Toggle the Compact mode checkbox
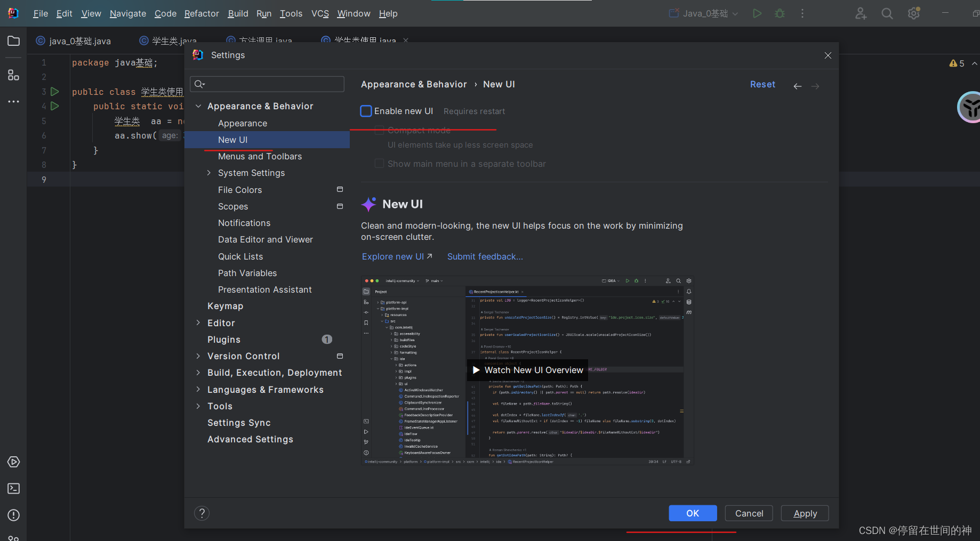 [379, 130]
